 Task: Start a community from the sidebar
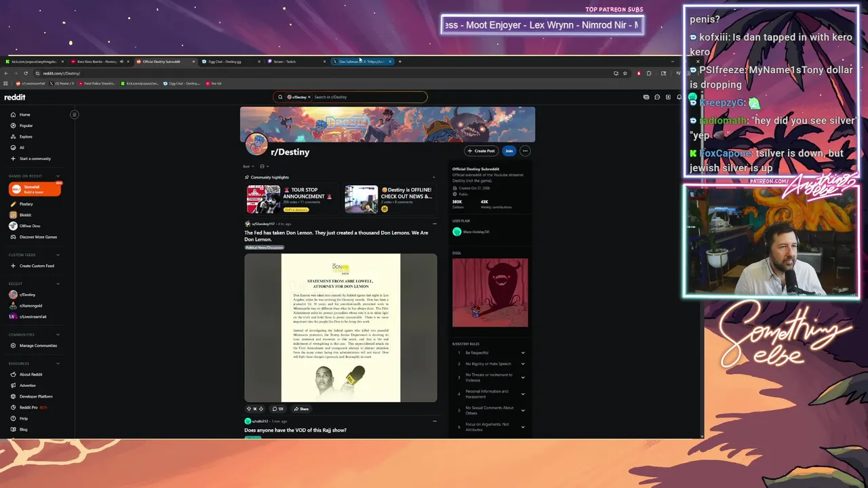click(x=35, y=159)
